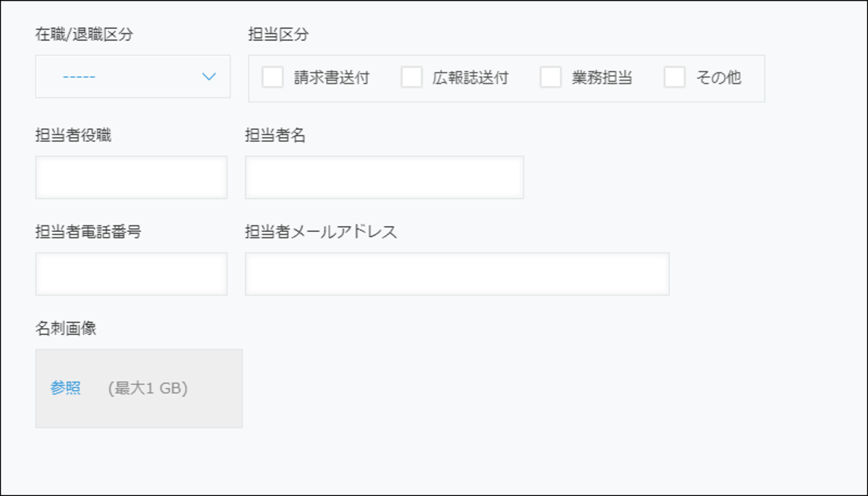Click the 担当者メールアドレス field heading
Viewport: 868px width, 496px height.
pos(320,232)
